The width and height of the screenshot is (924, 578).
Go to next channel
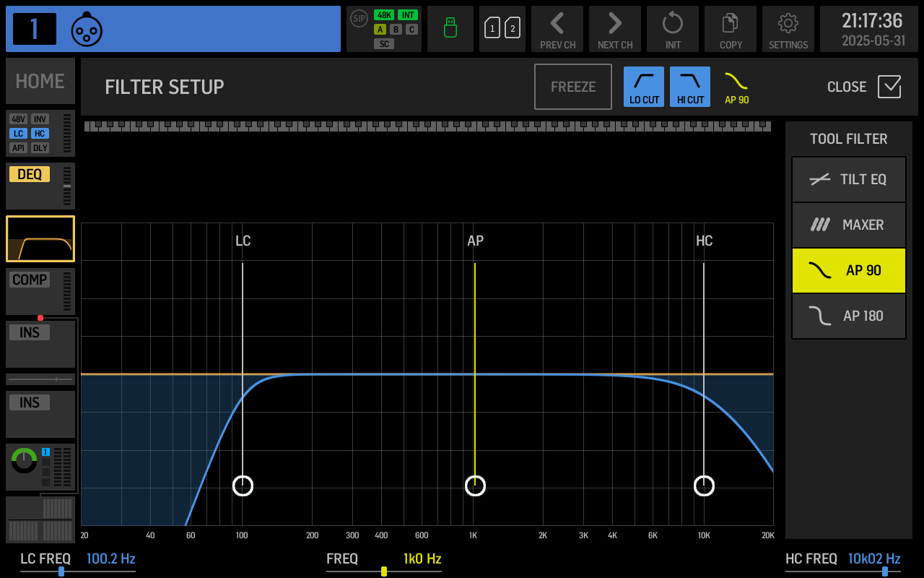[x=615, y=29]
